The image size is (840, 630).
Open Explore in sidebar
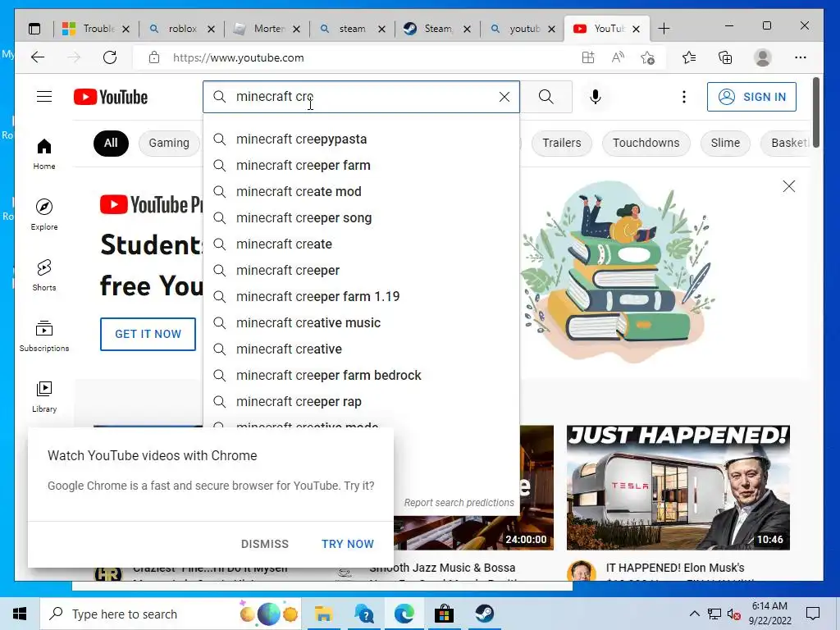point(44,214)
